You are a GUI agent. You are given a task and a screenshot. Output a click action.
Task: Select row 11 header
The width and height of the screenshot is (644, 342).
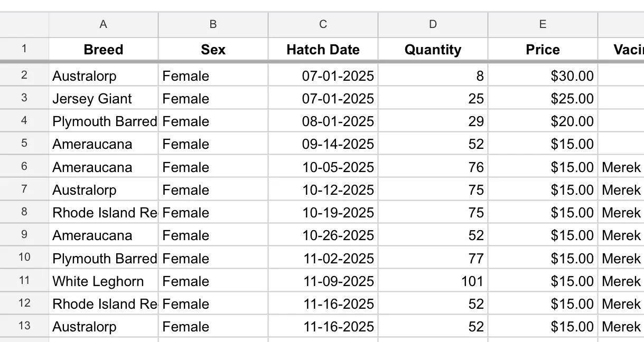click(24, 281)
